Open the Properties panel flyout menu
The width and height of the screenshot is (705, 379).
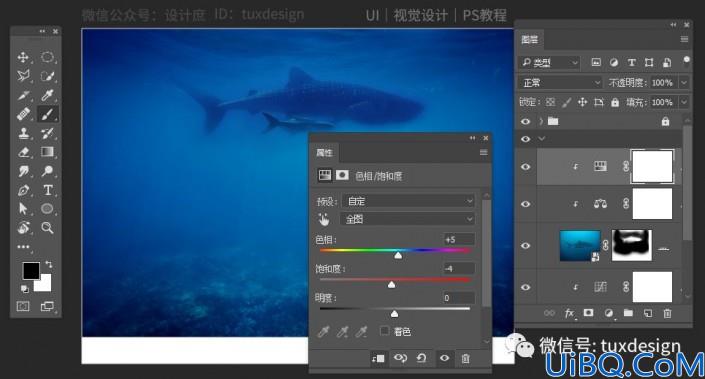(x=483, y=153)
